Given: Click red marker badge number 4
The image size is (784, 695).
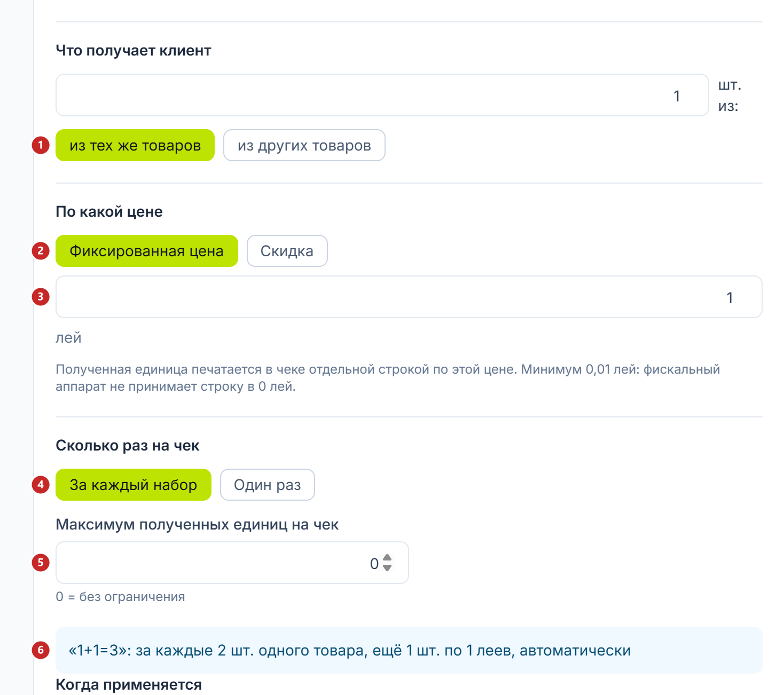Looking at the screenshot, I should tap(41, 485).
